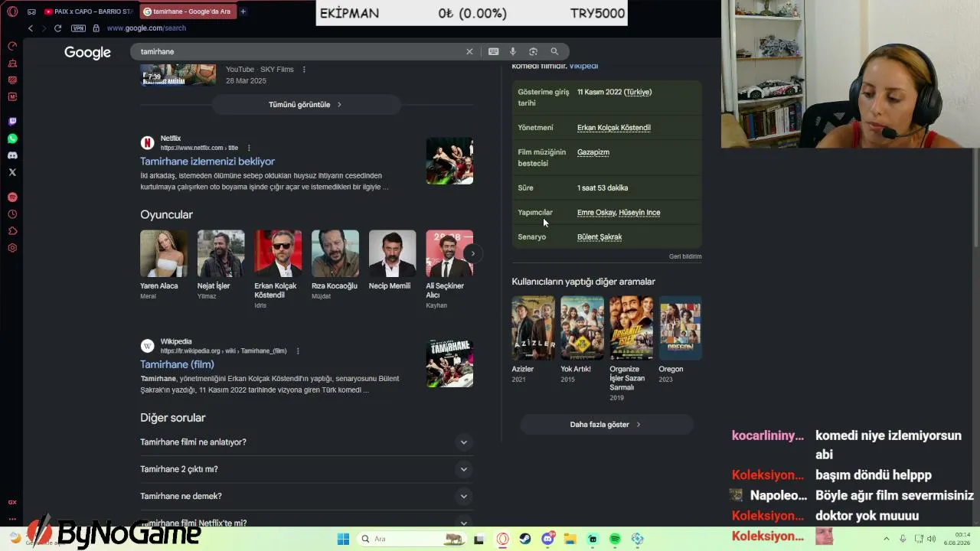The width and height of the screenshot is (980, 551).
Task: Expand 'Tamirhane 2 çıktı mı?' question
Action: 306,469
